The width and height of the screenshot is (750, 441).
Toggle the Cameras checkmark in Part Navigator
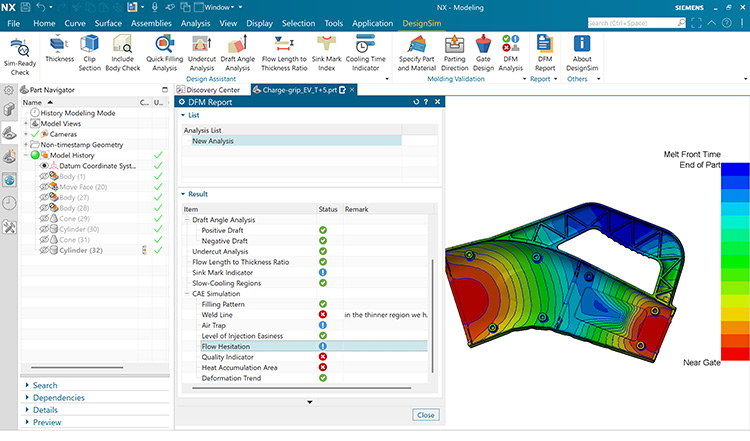pyautogui.click(x=35, y=134)
